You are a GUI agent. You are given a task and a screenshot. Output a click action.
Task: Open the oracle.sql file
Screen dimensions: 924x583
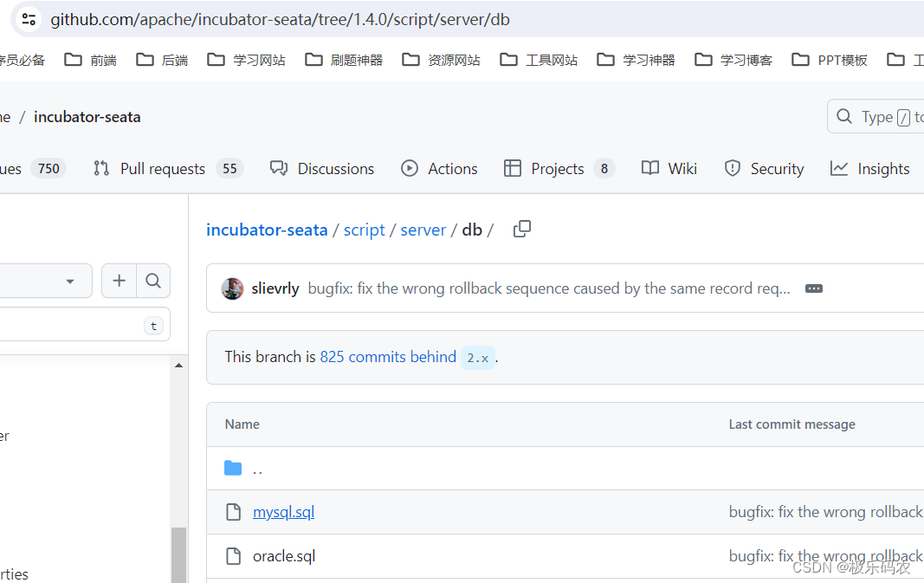click(284, 556)
